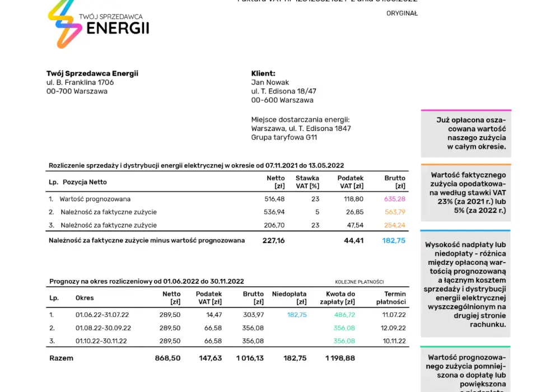The height and width of the screenshot is (392, 560).
Task: Click green amount 486,72
Action: click(x=344, y=315)
